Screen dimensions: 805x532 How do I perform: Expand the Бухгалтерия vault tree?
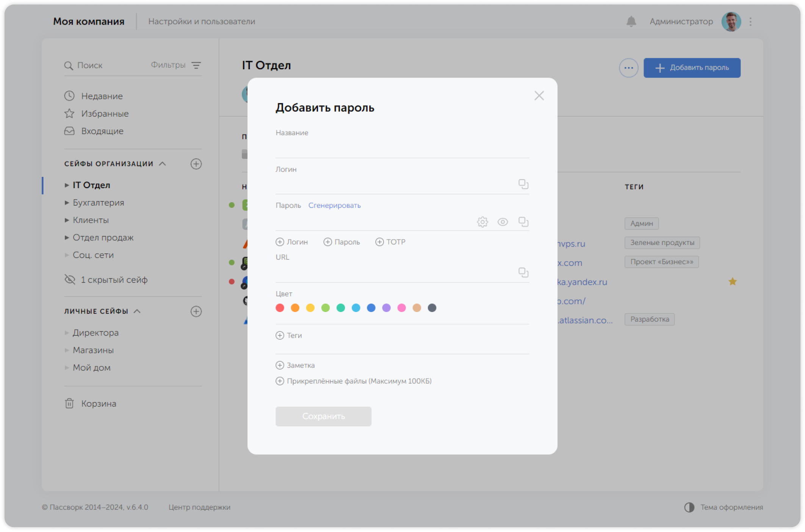(x=67, y=203)
